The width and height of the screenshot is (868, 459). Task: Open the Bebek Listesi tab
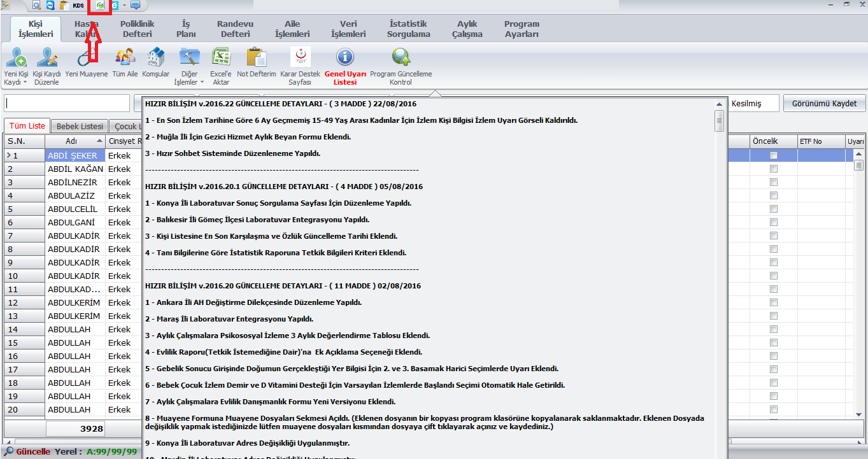[x=79, y=126]
